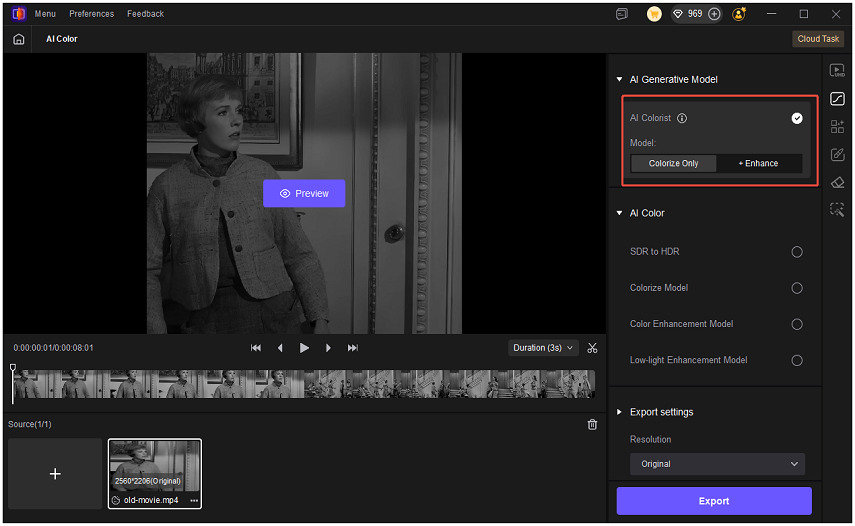Open the messages icon in title bar

(x=622, y=14)
